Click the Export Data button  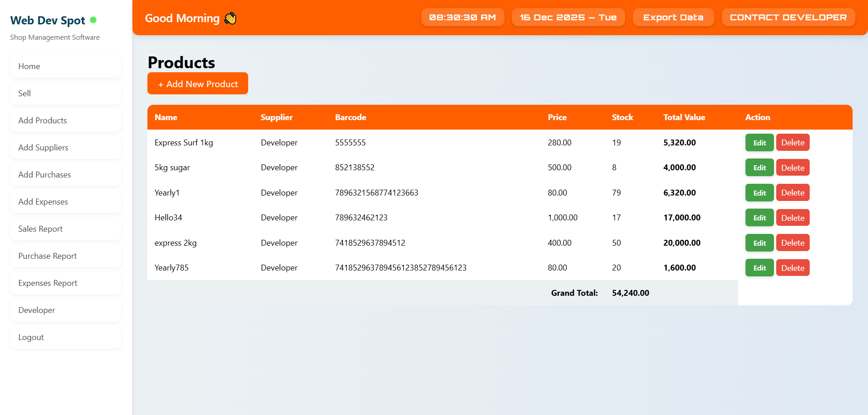point(673,18)
